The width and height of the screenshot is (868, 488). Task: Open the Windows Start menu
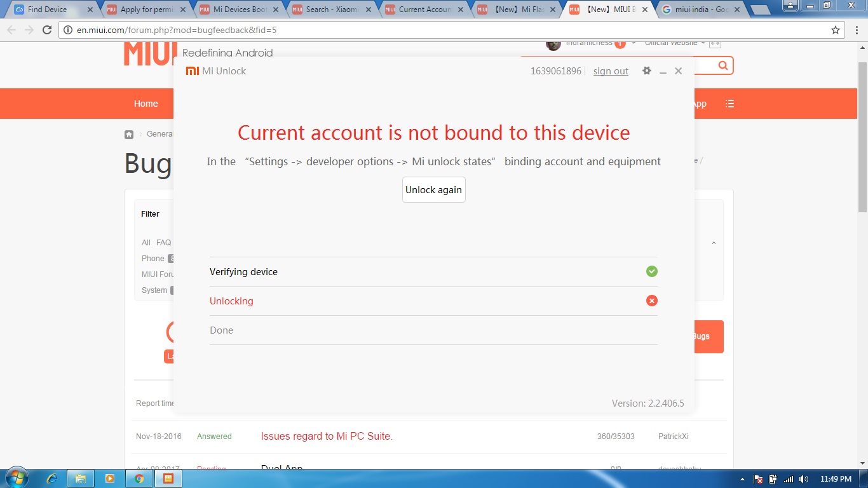coord(17,478)
